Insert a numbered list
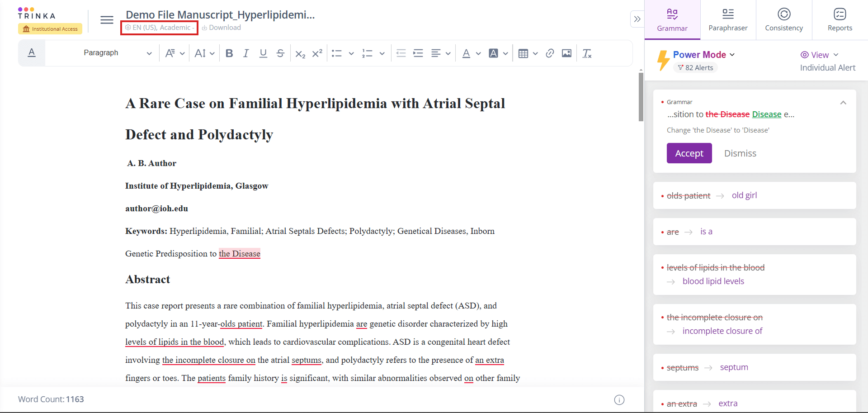868x413 pixels. [x=367, y=53]
